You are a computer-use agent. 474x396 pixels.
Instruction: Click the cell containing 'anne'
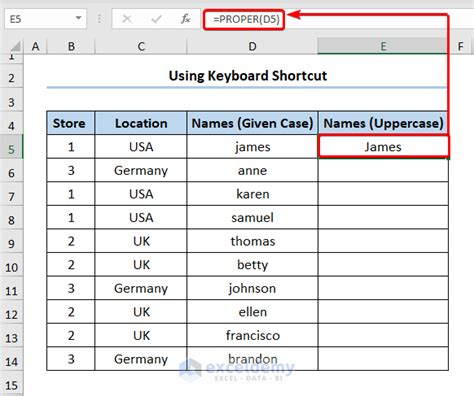[252, 170]
